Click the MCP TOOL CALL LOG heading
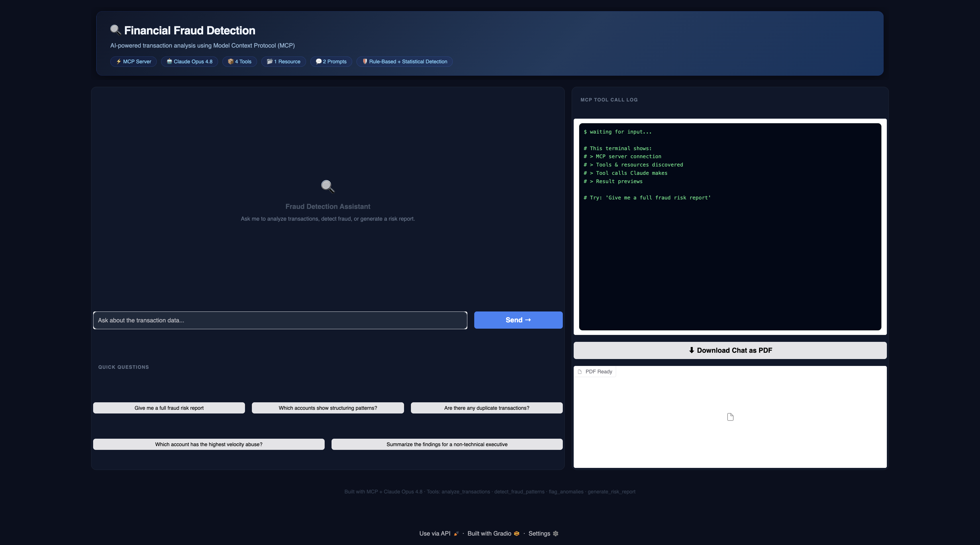The width and height of the screenshot is (980, 545). [609, 100]
